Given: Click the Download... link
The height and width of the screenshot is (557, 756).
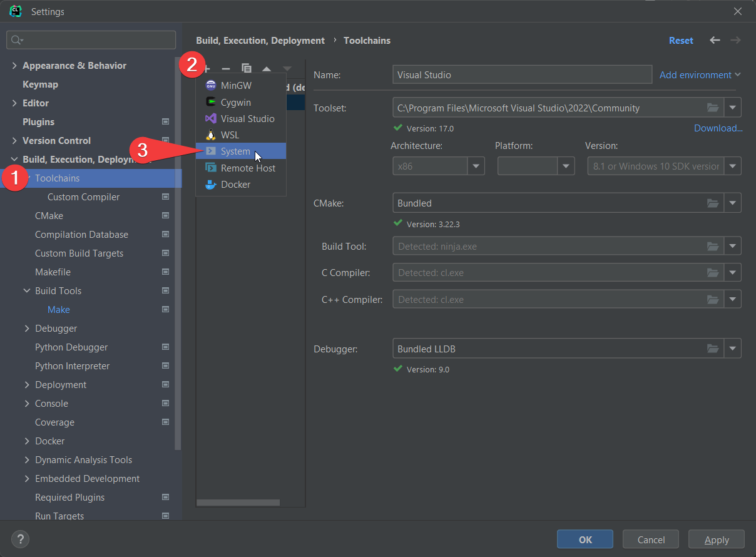Looking at the screenshot, I should coord(718,128).
